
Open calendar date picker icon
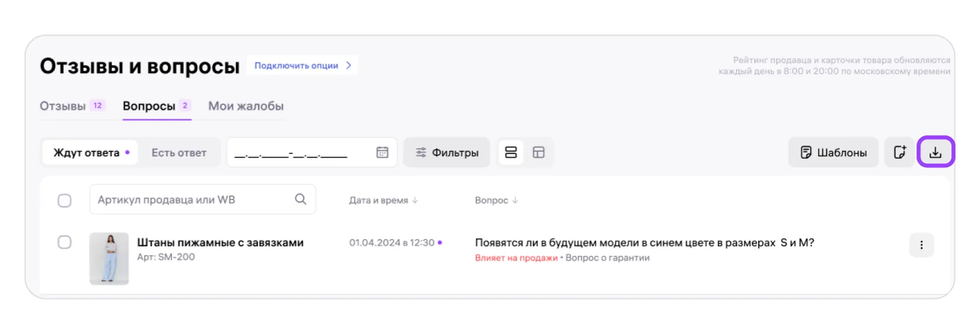click(x=382, y=153)
